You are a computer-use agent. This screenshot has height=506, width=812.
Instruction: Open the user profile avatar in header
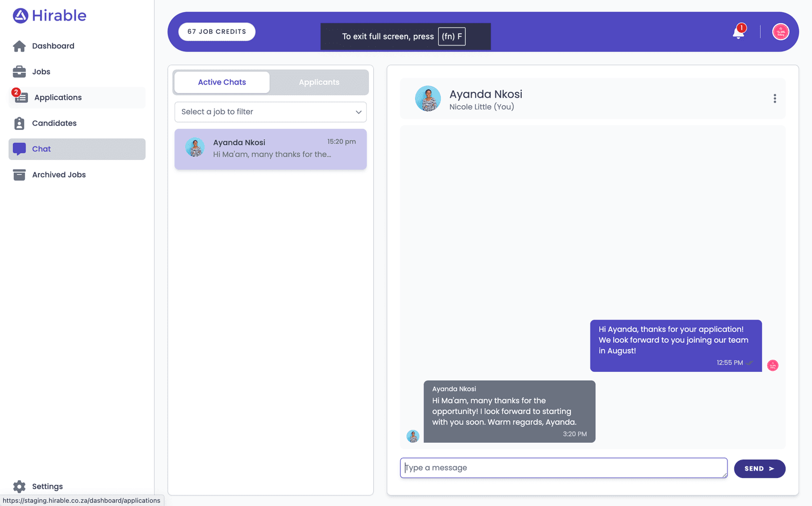tap(780, 32)
